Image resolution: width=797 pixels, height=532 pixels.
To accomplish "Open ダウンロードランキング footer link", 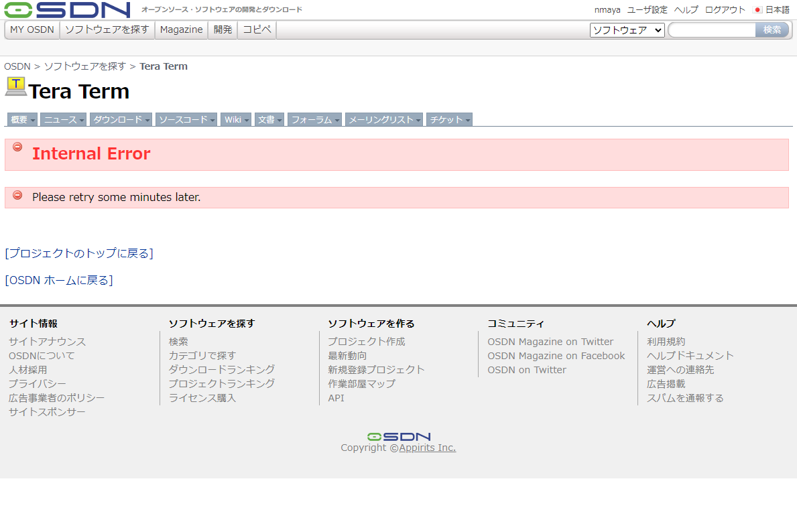I will (222, 369).
